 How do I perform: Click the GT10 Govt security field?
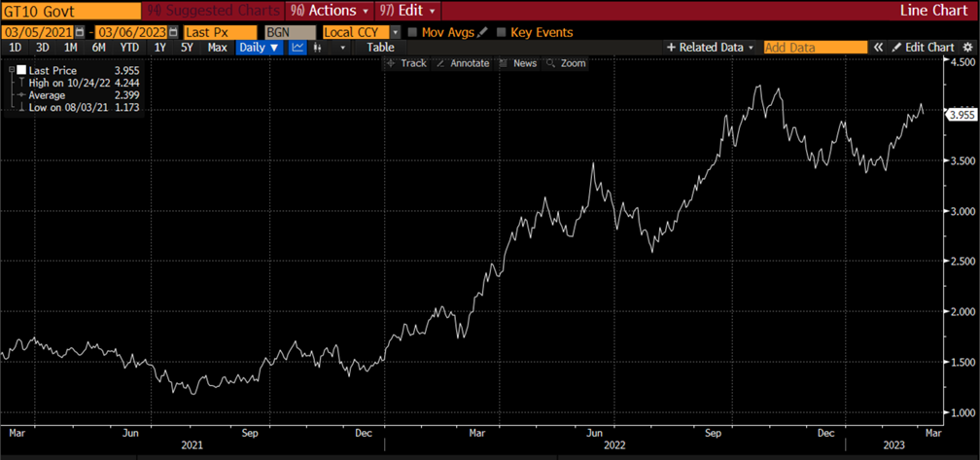[71, 11]
